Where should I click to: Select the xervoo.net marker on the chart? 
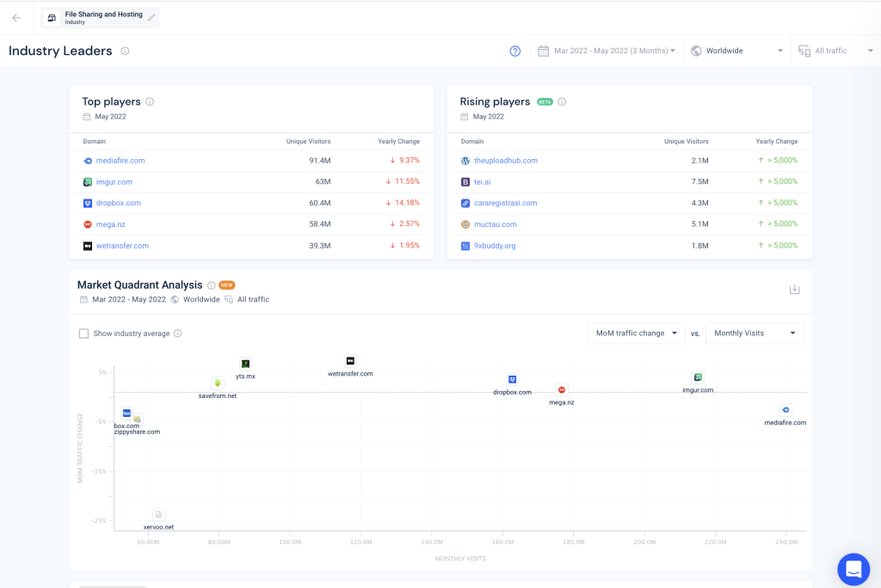point(158,514)
